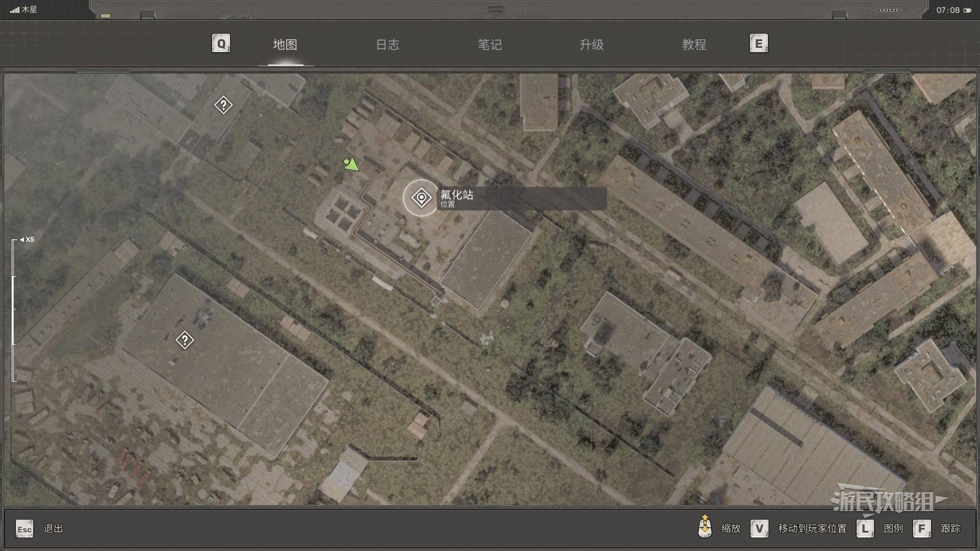Select the 地图 tab
This screenshot has height=551, width=980.
[285, 44]
